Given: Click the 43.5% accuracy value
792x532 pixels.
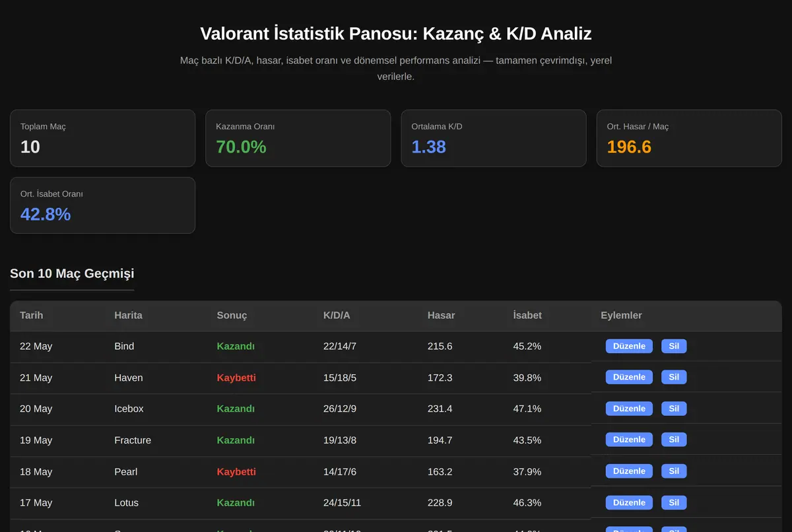Looking at the screenshot, I should pos(527,440).
